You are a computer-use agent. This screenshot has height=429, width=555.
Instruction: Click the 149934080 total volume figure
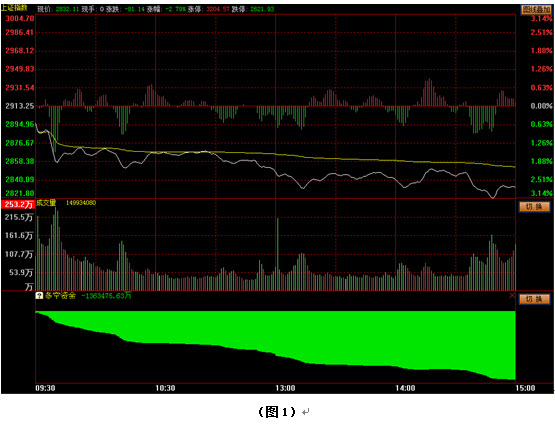(x=81, y=203)
